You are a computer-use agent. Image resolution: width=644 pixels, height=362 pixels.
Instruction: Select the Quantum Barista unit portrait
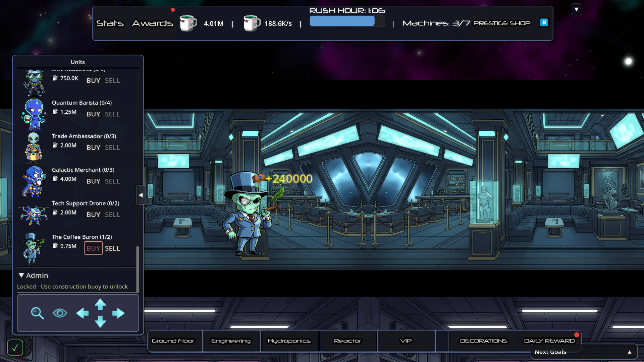[33, 114]
